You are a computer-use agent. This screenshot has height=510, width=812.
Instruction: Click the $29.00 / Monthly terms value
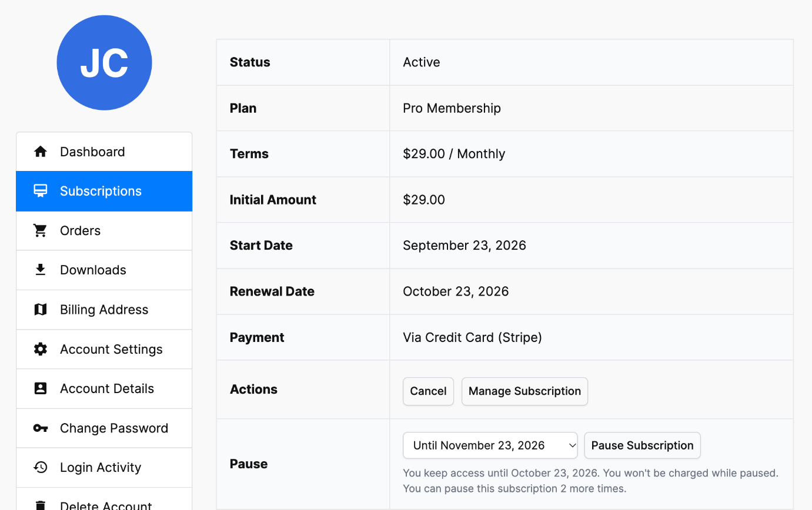pyautogui.click(x=454, y=154)
